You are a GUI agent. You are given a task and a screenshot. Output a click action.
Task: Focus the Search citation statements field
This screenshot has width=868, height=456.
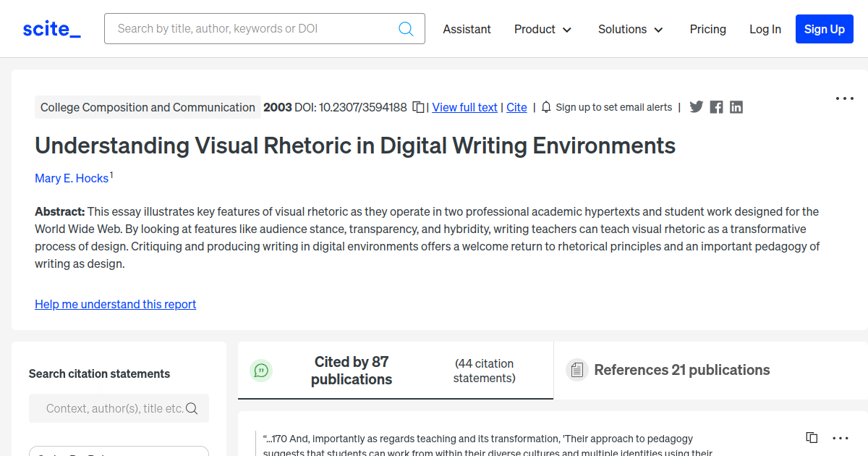point(119,408)
